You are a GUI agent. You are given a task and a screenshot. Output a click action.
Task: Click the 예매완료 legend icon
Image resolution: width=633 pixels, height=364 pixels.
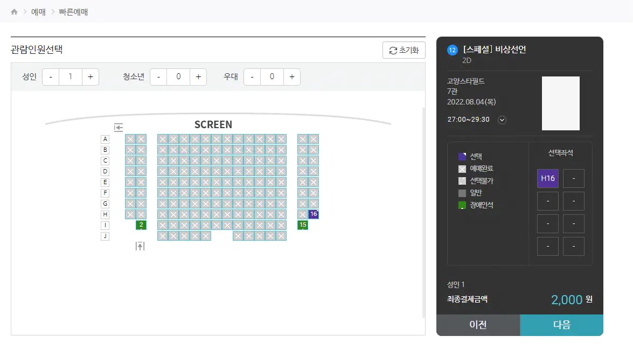(462, 169)
